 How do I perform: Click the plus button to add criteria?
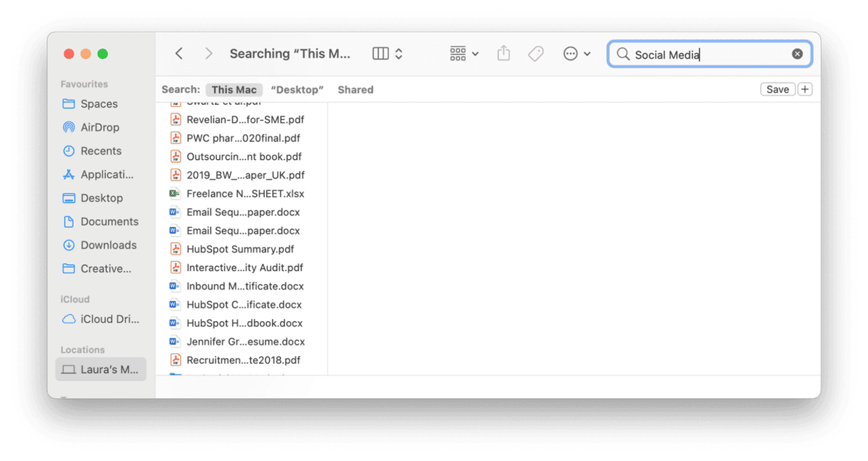click(804, 88)
